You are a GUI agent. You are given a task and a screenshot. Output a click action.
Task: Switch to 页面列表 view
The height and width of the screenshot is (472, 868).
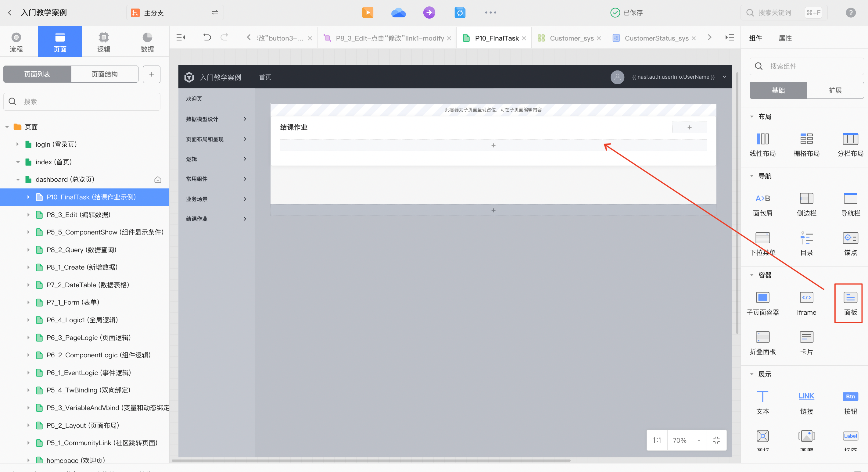(37, 74)
